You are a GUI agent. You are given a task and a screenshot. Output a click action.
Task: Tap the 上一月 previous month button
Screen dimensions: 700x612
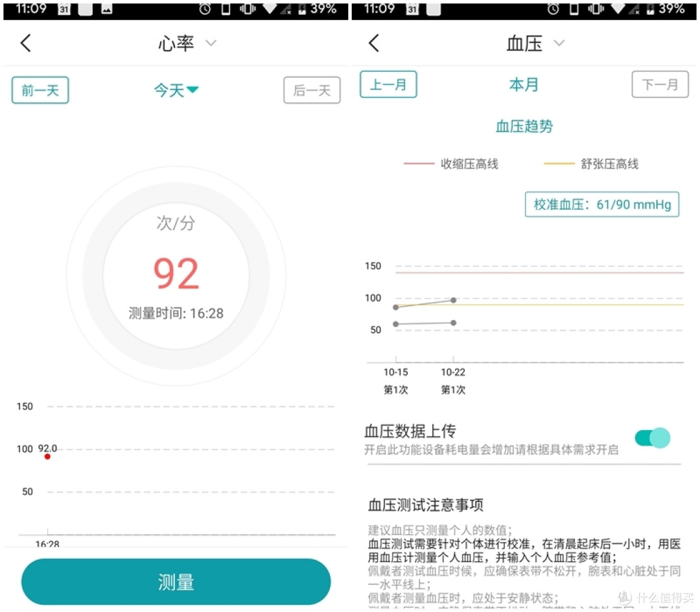(388, 84)
